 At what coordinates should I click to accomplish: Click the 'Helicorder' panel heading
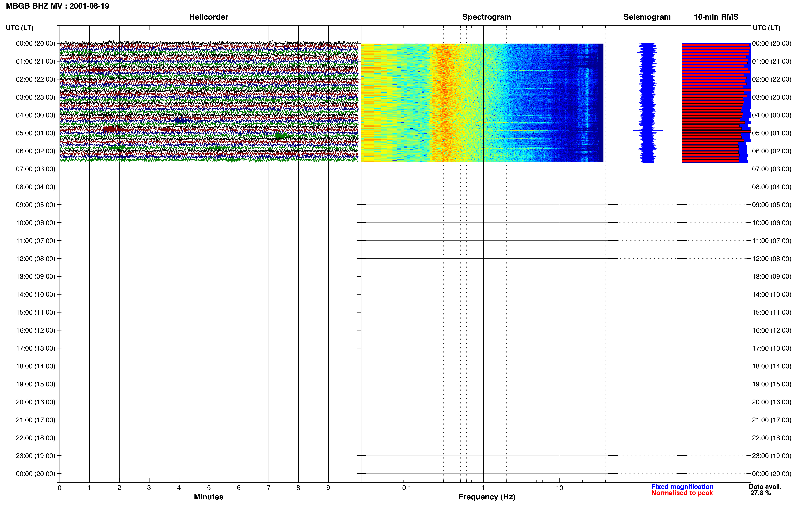pyautogui.click(x=209, y=17)
